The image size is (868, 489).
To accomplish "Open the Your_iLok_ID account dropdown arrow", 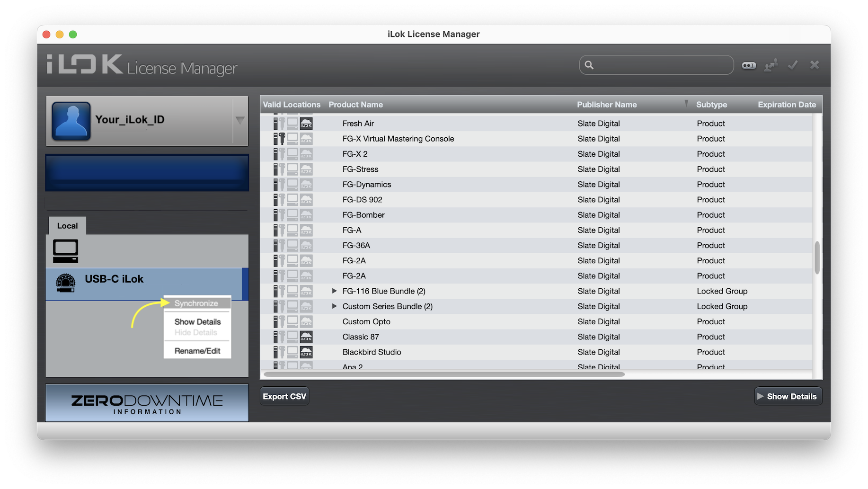I will point(240,121).
